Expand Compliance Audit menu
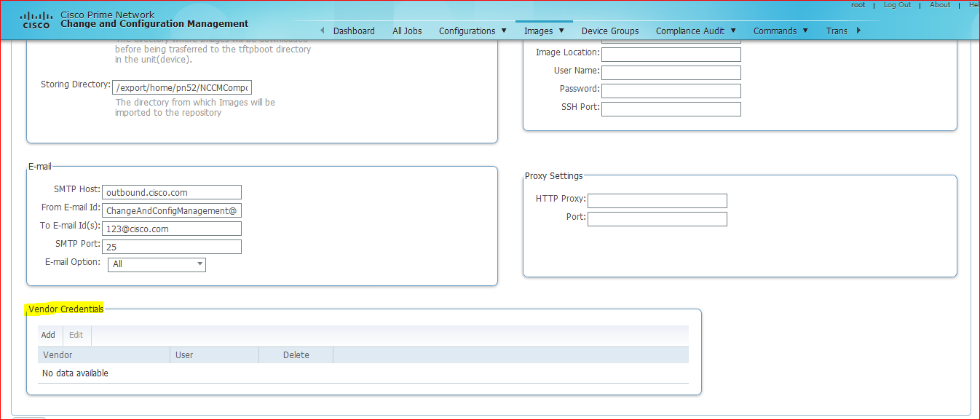This screenshot has height=420, width=980. [x=696, y=31]
